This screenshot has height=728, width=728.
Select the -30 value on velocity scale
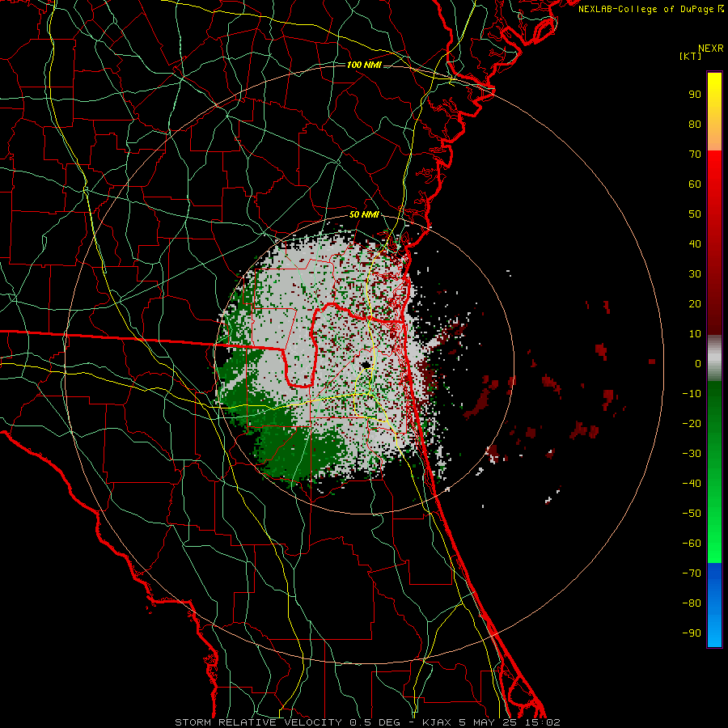click(x=692, y=454)
